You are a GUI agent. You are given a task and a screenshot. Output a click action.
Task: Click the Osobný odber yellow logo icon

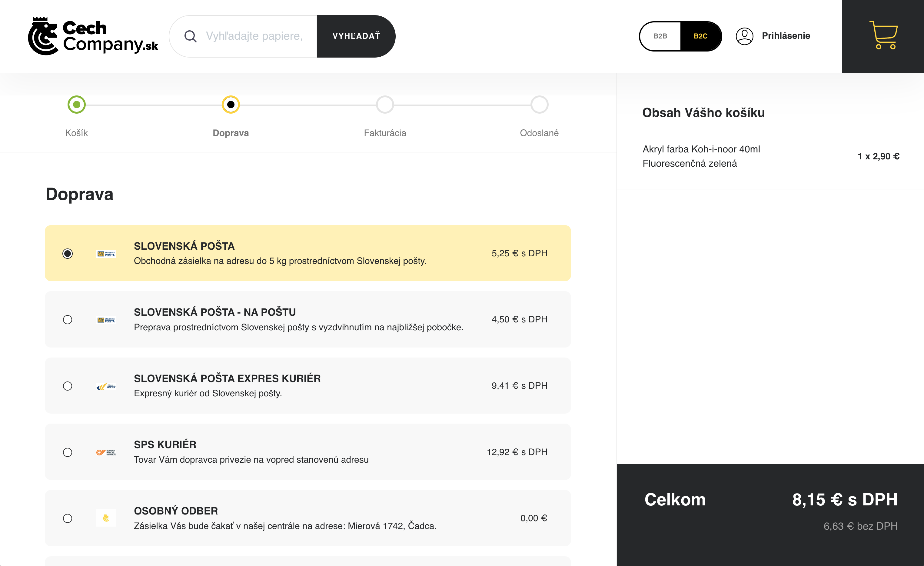click(x=106, y=518)
